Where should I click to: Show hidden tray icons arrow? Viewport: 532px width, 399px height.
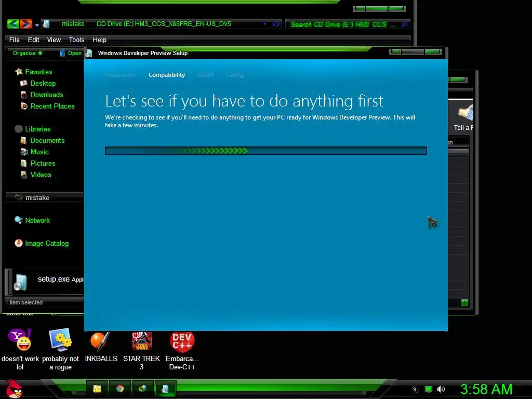415,390
